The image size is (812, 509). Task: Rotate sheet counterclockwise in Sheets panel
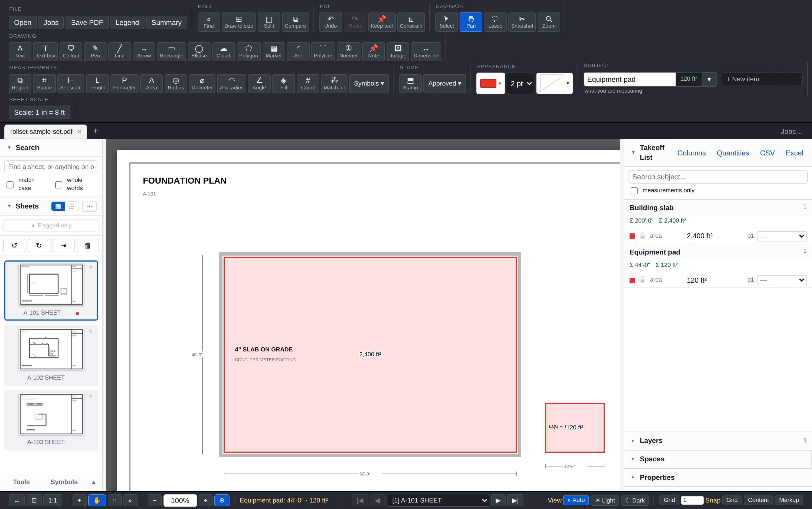click(x=14, y=245)
